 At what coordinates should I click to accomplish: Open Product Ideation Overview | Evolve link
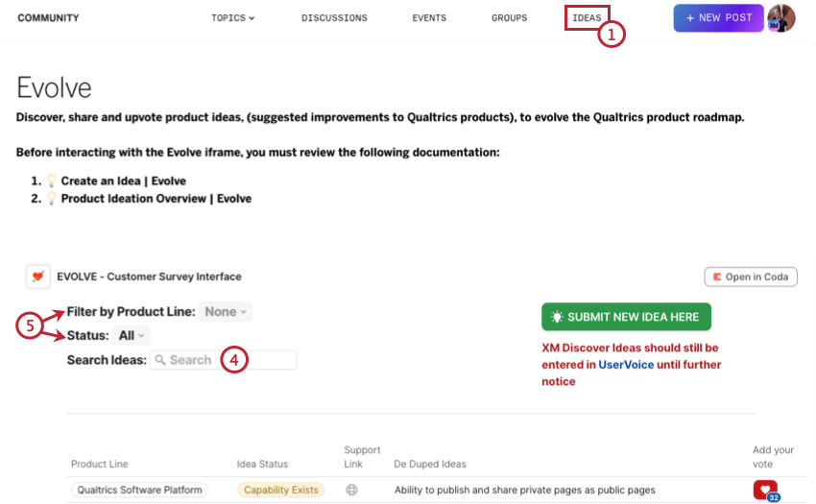pyautogui.click(x=156, y=199)
